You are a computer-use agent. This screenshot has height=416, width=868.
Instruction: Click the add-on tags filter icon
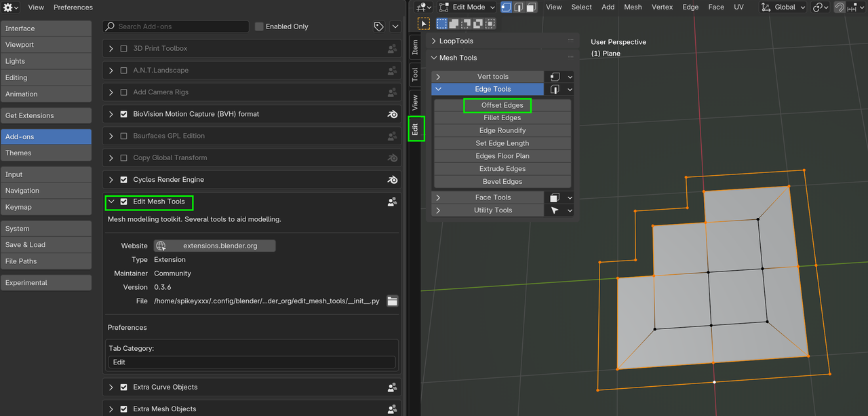pyautogui.click(x=378, y=26)
